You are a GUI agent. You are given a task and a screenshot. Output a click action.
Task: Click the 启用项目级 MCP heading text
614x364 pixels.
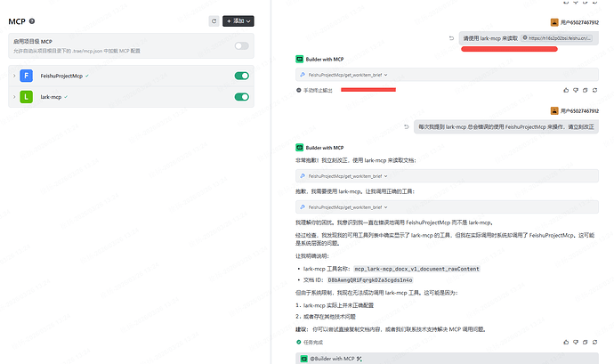point(33,41)
